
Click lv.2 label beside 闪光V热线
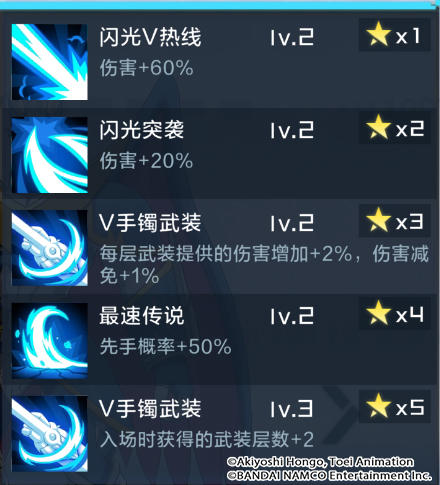[x=292, y=37]
